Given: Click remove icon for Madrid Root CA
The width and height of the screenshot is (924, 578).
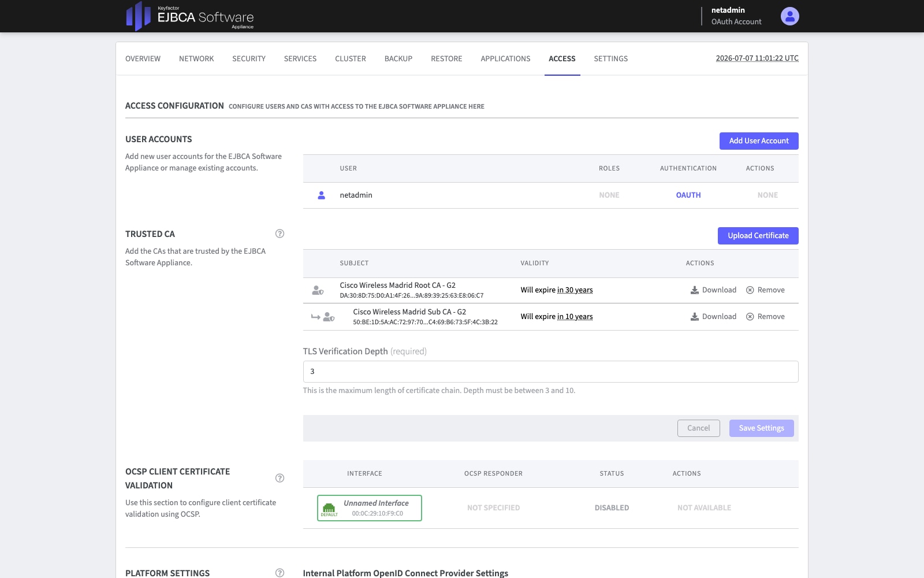Looking at the screenshot, I should tap(750, 290).
